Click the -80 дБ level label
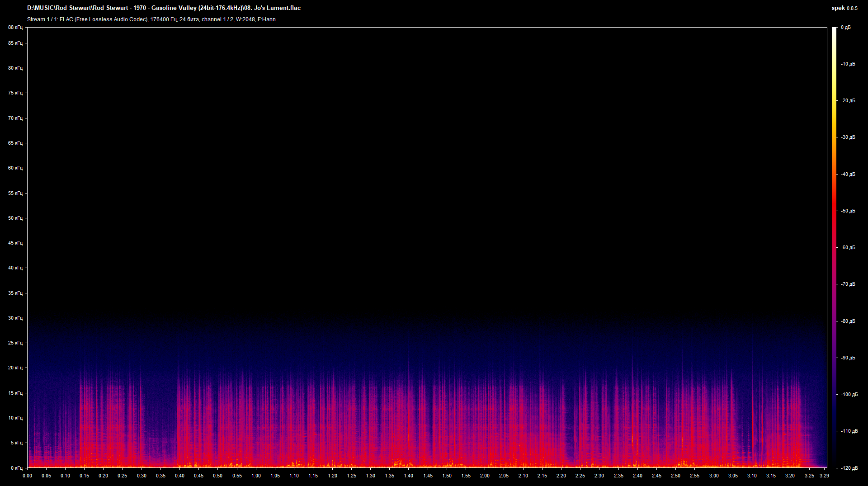The height and width of the screenshot is (486, 868). (x=848, y=321)
